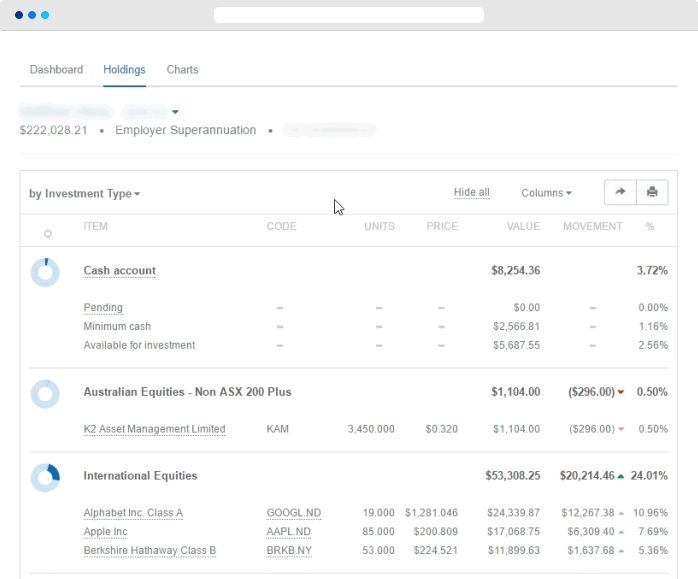Open the Cash account heading link
This screenshot has width=698, height=579.
(x=119, y=271)
